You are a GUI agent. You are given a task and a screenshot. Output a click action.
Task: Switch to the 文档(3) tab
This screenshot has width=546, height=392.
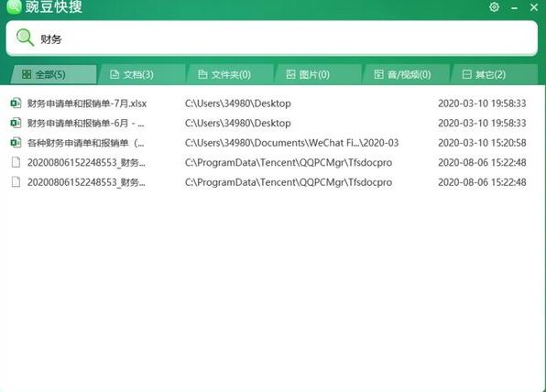pyautogui.click(x=141, y=74)
